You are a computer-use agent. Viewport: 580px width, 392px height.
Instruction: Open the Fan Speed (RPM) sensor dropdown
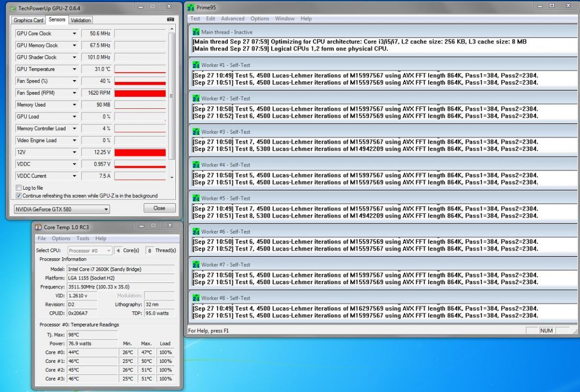pyautogui.click(x=74, y=93)
